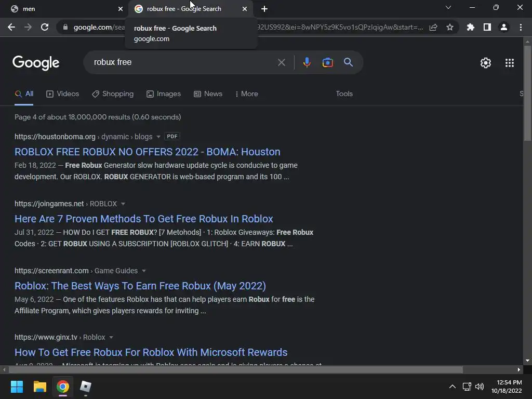The width and height of the screenshot is (532, 399).
Task: Switch to Shopping results
Action: click(x=113, y=94)
